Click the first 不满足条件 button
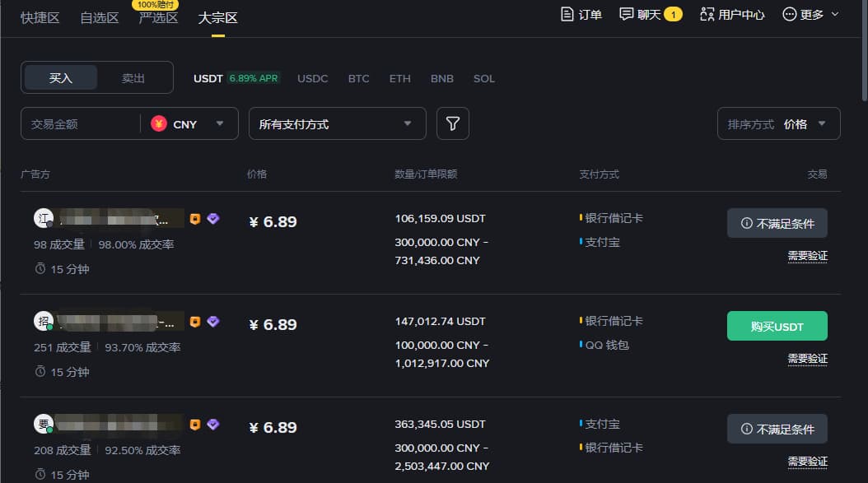 [x=777, y=223]
